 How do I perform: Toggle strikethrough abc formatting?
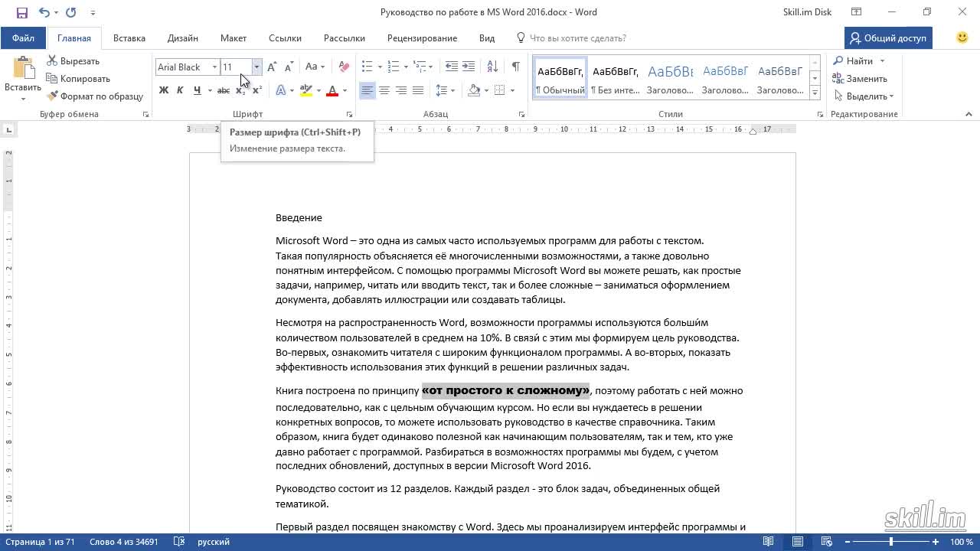224,90
